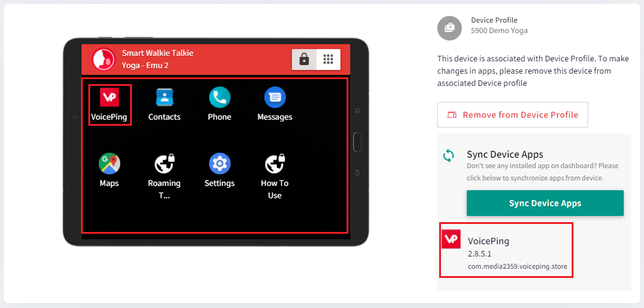Screen dimensions: 644x308
Task: Launch the Phone app icon
Action: pyautogui.click(x=220, y=98)
